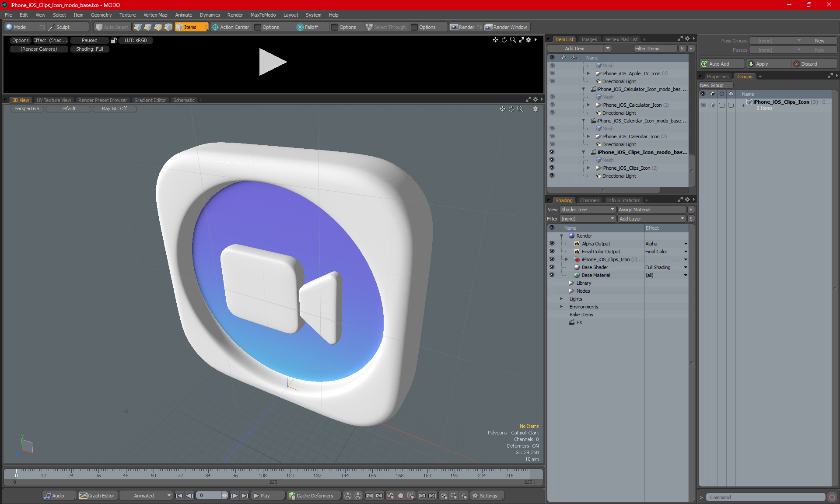The image size is (840, 504).
Task: Go to last frame in timeline
Action: [x=245, y=496]
